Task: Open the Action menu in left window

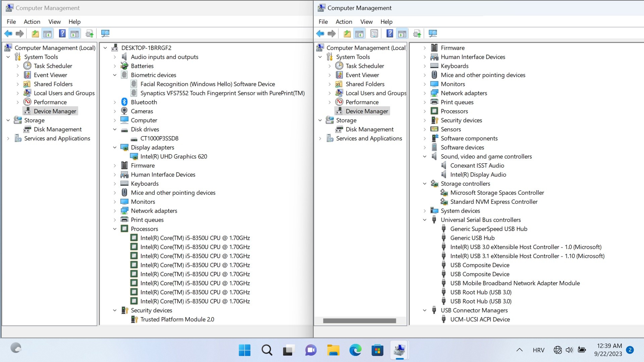Action: click(32, 22)
